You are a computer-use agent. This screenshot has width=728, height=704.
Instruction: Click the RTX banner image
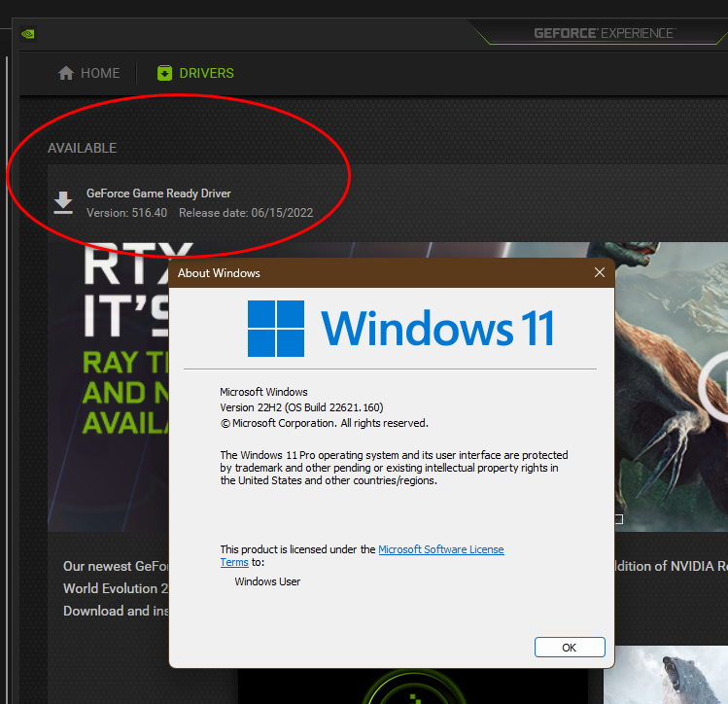[109, 387]
